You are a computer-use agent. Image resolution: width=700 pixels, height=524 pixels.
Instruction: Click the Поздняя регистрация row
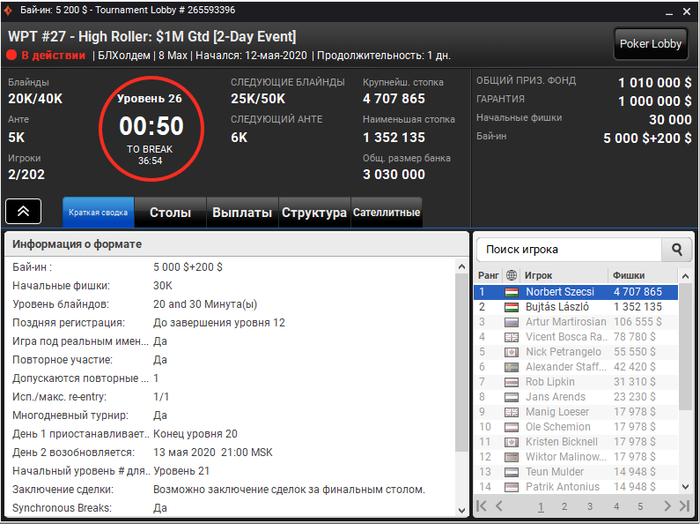coord(232,323)
